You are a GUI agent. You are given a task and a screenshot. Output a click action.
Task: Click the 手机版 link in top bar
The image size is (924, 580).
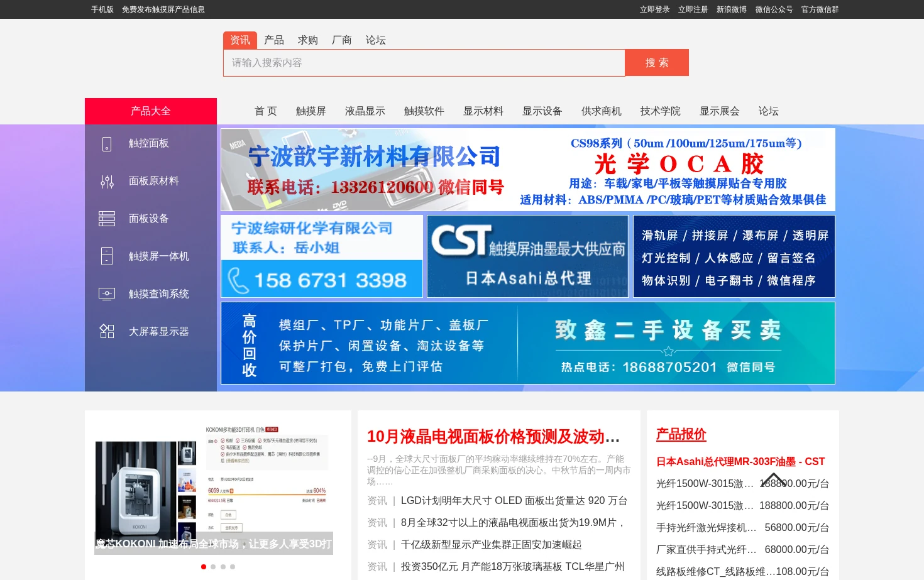click(x=102, y=9)
